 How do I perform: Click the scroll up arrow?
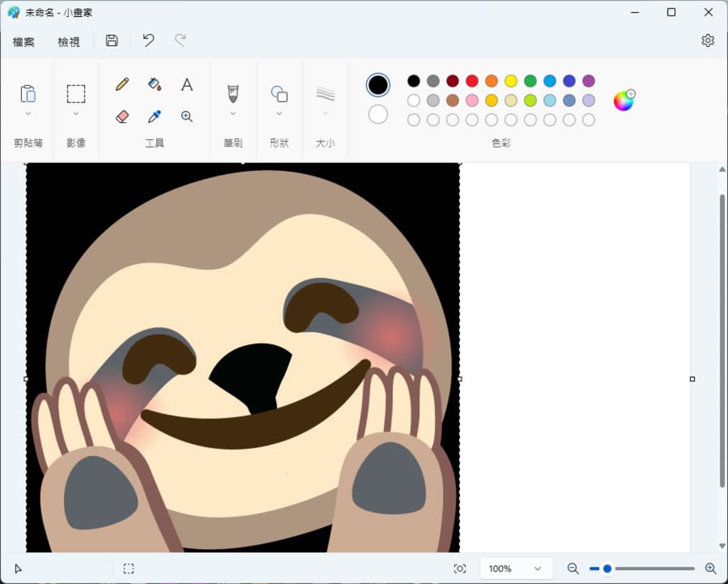click(722, 169)
